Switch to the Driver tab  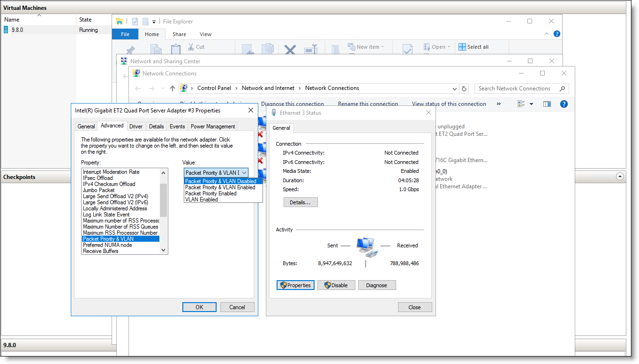tap(136, 126)
